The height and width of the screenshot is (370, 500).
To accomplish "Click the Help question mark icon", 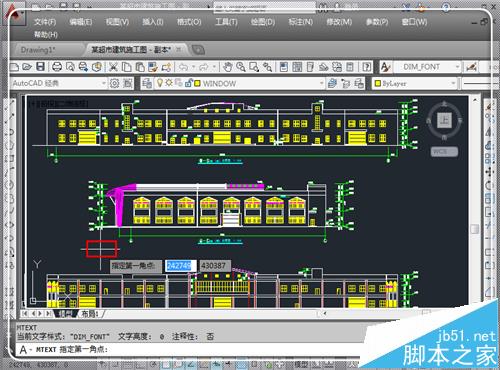I will [x=367, y=67].
